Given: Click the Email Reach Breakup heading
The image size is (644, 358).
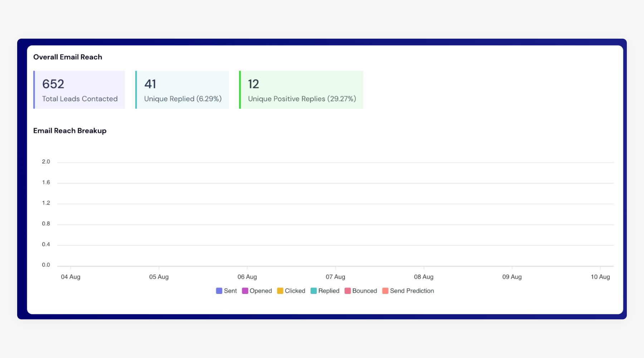Looking at the screenshot, I should tap(70, 131).
